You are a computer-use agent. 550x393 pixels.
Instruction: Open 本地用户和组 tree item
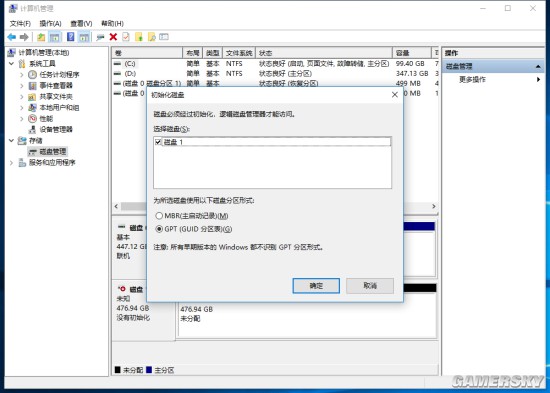pyautogui.click(x=59, y=107)
